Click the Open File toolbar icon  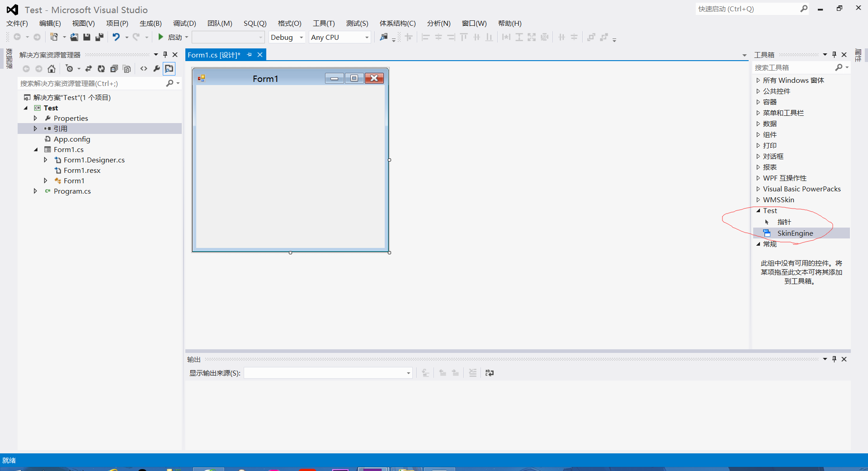74,37
